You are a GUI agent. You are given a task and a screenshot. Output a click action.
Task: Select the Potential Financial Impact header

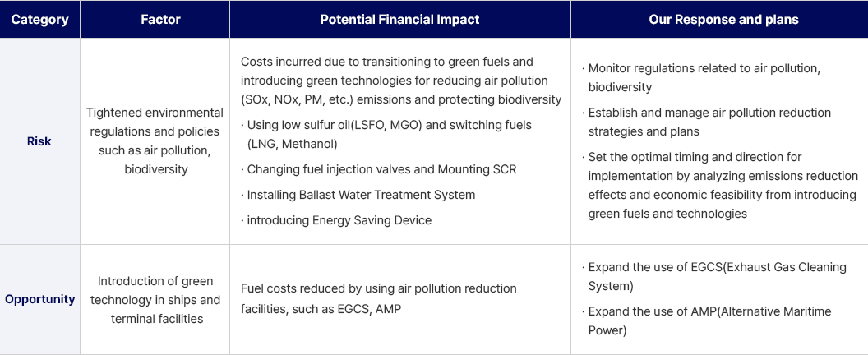coord(399,20)
